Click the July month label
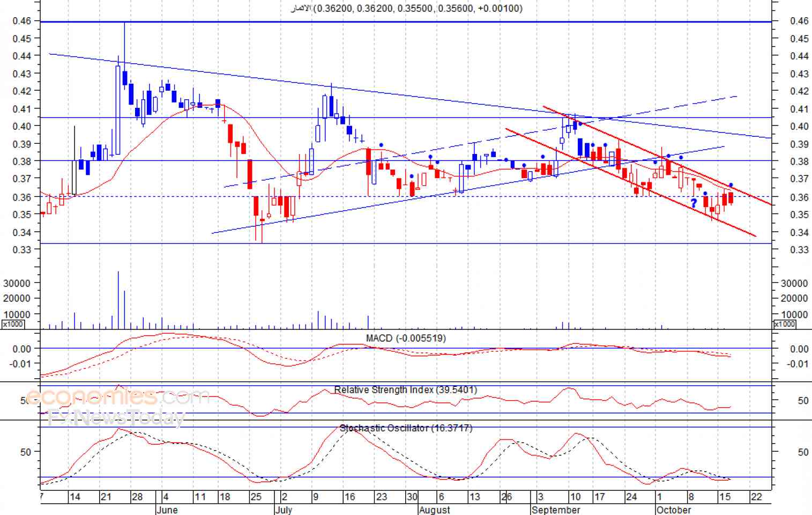The height and width of the screenshot is (515, 812). point(284,510)
